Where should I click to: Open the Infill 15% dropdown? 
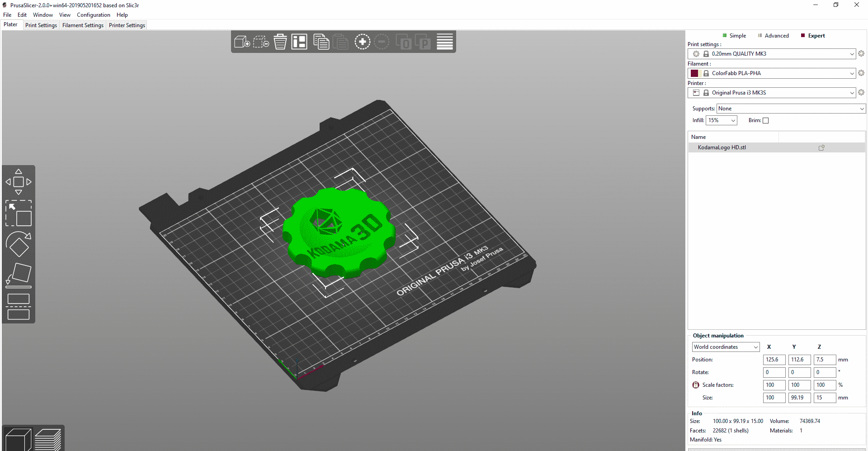[x=722, y=120]
